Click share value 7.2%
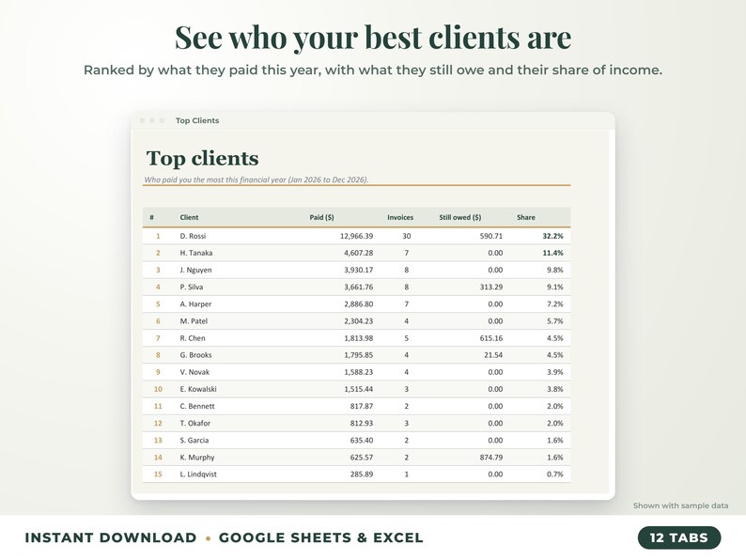This screenshot has height=560, width=746. 554,304
